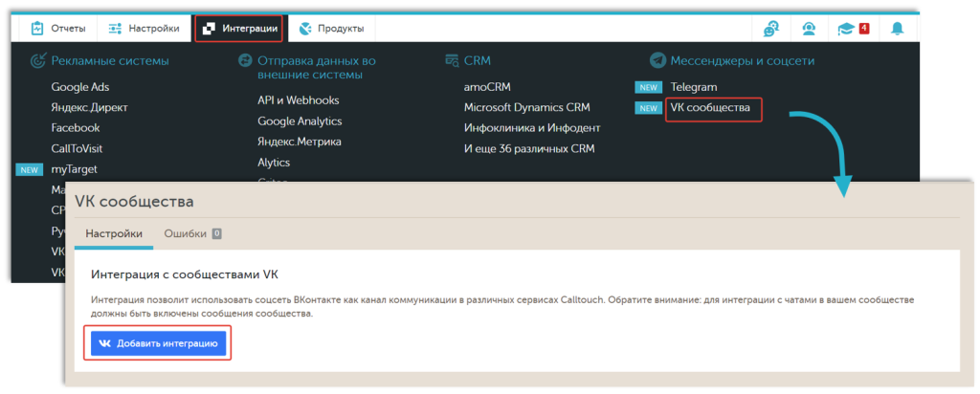Click the notifications bell icon
This screenshot has width=980, height=394.
(897, 29)
